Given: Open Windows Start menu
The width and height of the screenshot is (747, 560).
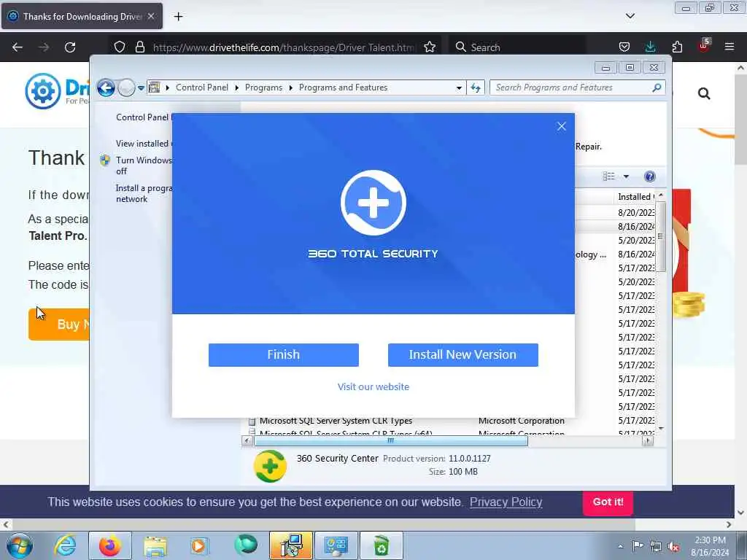Looking at the screenshot, I should click(x=20, y=545).
